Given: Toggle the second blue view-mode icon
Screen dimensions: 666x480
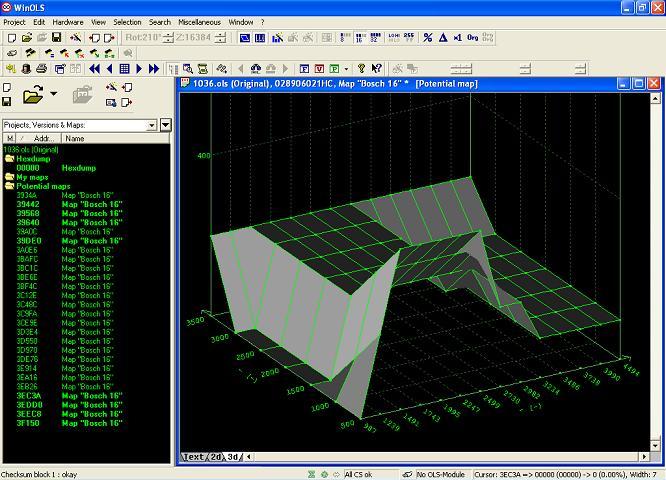Looking at the screenshot, I should [260, 38].
